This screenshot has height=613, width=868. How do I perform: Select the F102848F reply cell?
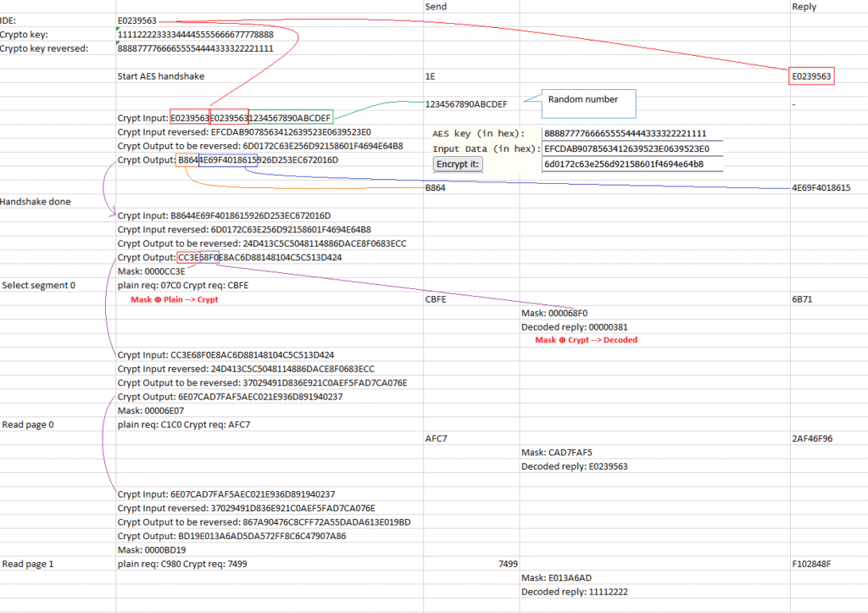812,564
